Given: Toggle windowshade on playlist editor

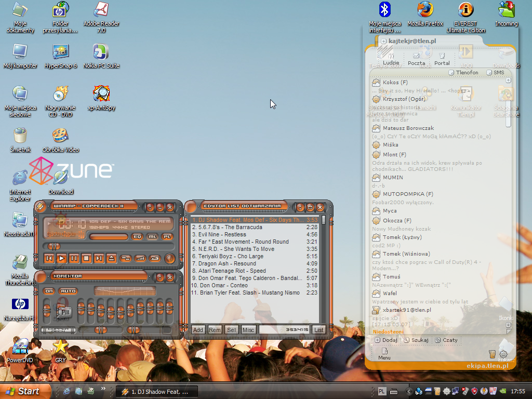Looking at the screenshot, I should (300, 207).
